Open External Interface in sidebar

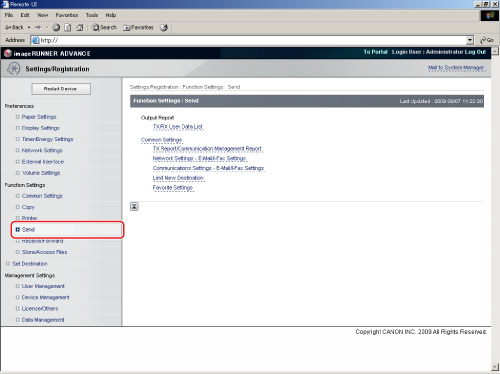click(43, 162)
